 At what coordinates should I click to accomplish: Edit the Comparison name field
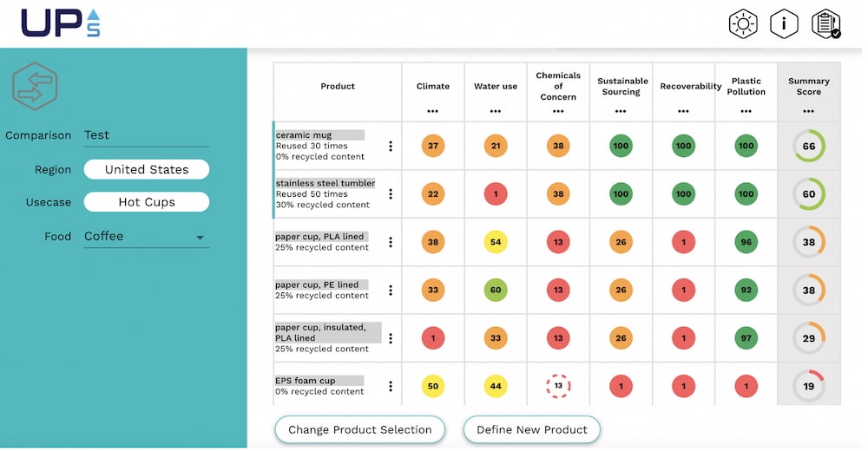[x=146, y=135]
